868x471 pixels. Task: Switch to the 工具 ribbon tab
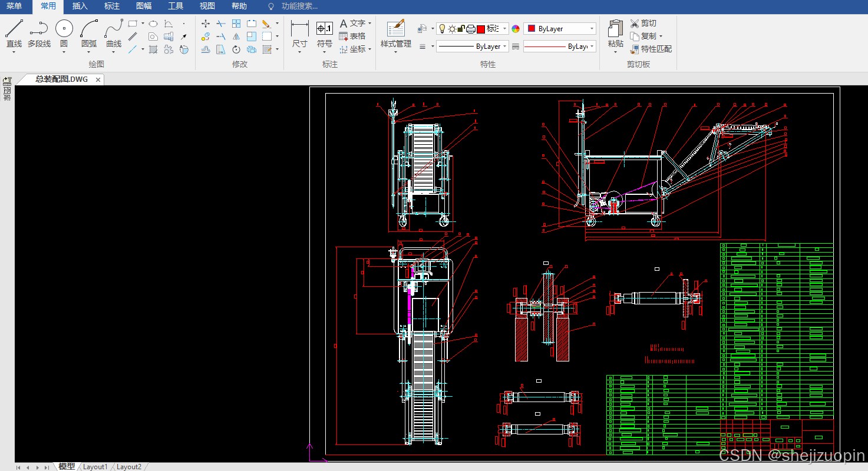[176, 6]
